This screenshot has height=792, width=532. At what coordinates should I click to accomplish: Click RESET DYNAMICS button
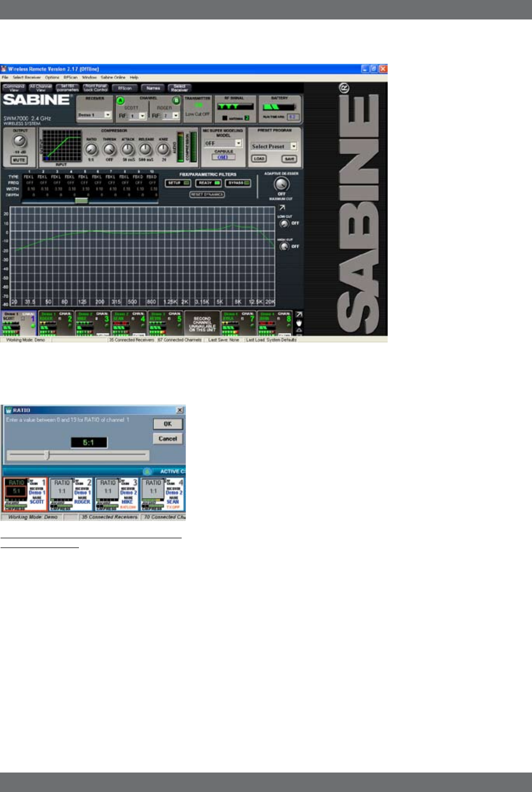coord(207,194)
